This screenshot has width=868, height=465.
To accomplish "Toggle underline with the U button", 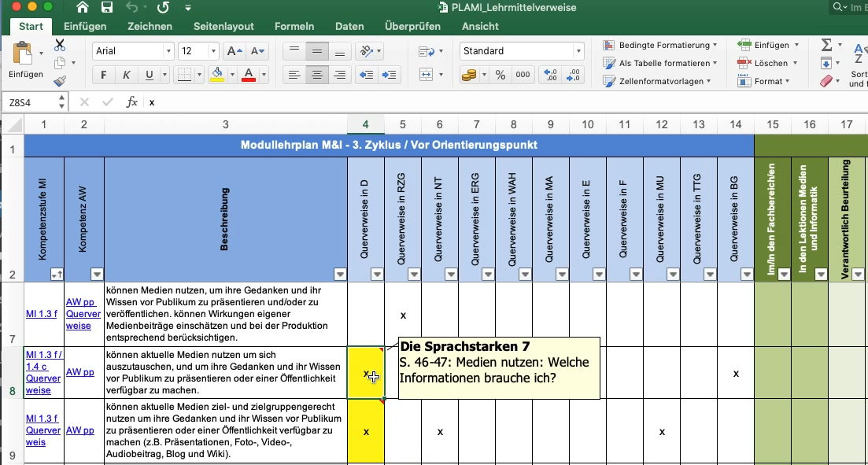I will 149,75.
